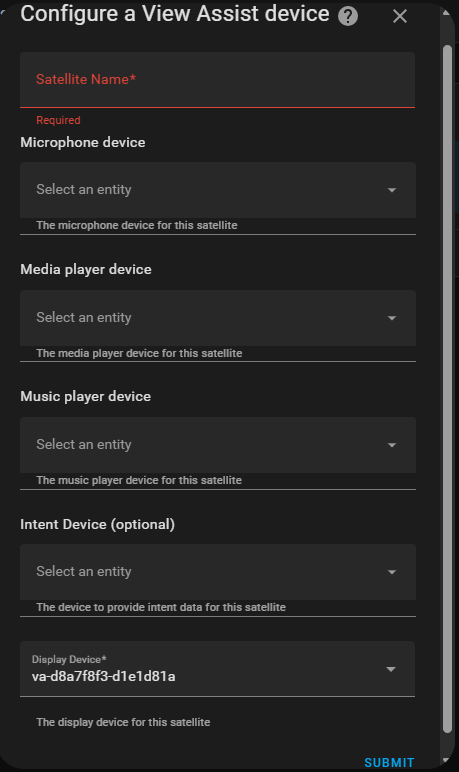This screenshot has height=772, width=459.
Task: Submit the View Assist device configuration
Action: (389, 762)
